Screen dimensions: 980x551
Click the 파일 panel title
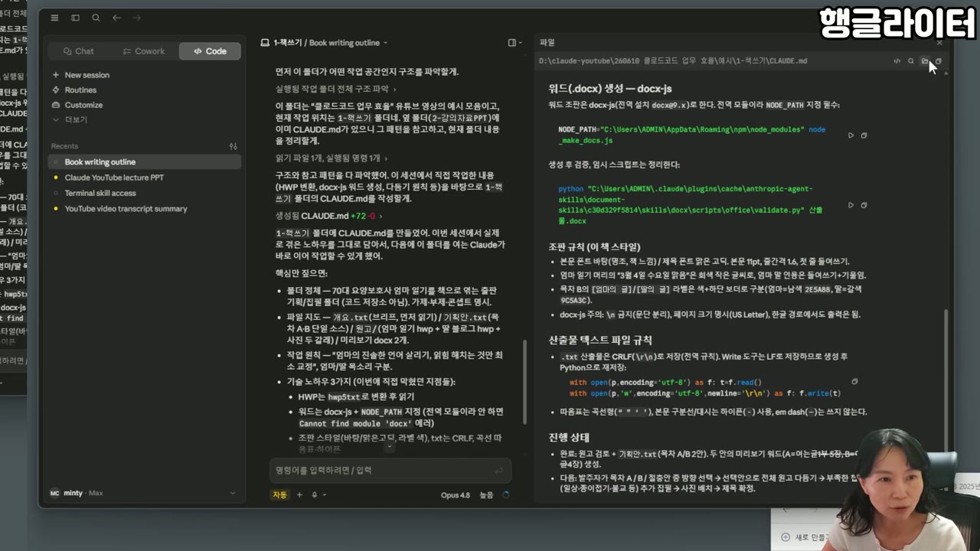click(547, 43)
